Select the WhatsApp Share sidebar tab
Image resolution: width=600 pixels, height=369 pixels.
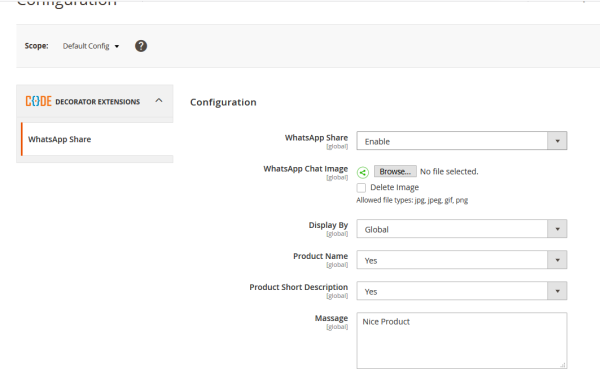(x=97, y=139)
